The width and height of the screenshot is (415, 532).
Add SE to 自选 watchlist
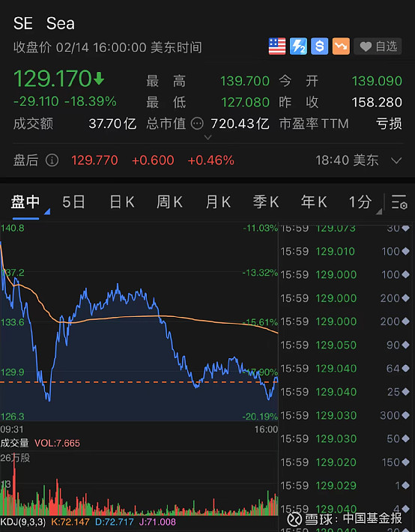[378, 46]
